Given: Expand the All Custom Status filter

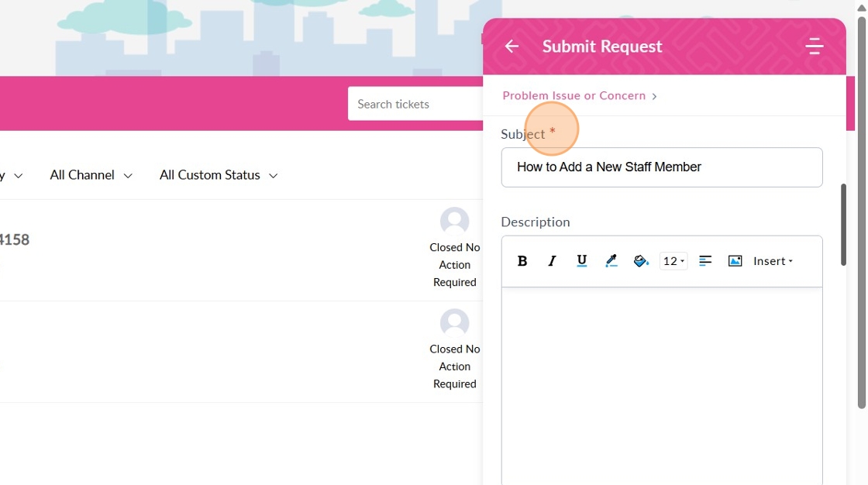Looking at the screenshot, I should 218,175.
